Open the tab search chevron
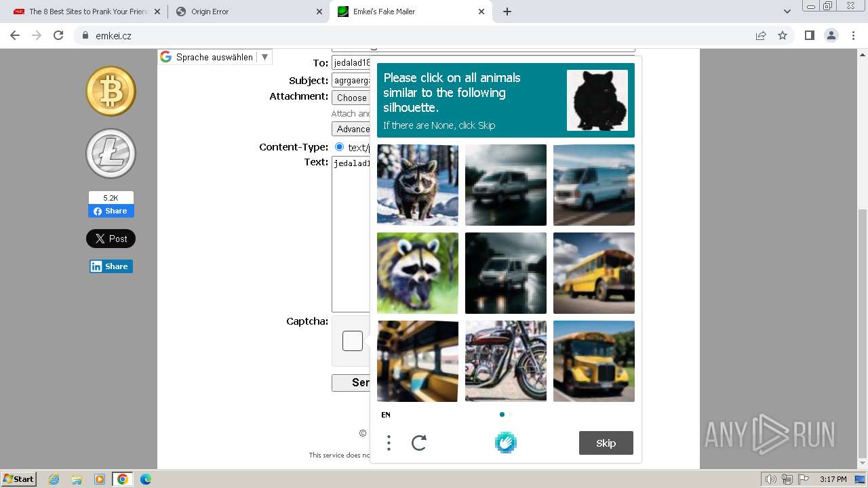The image size is (868, 488). (x=787, y=12)
